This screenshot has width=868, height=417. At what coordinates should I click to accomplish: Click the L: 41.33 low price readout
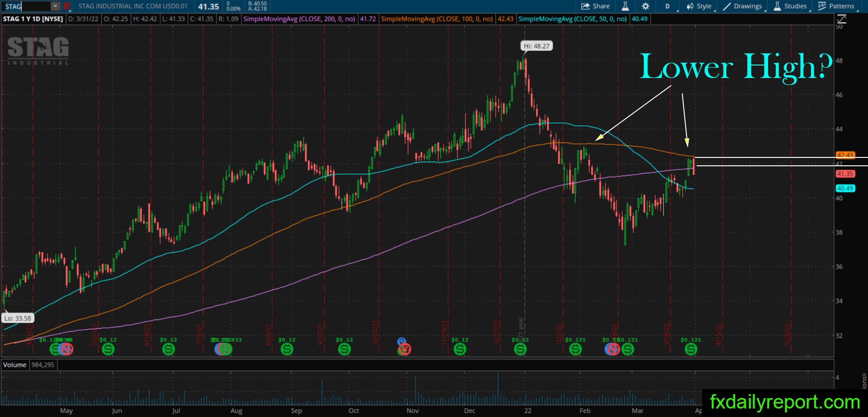(x=173, y=19)
